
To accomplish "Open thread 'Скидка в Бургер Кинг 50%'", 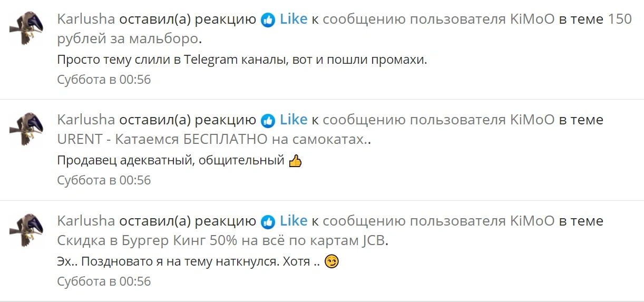I will (x=221, y=241).
